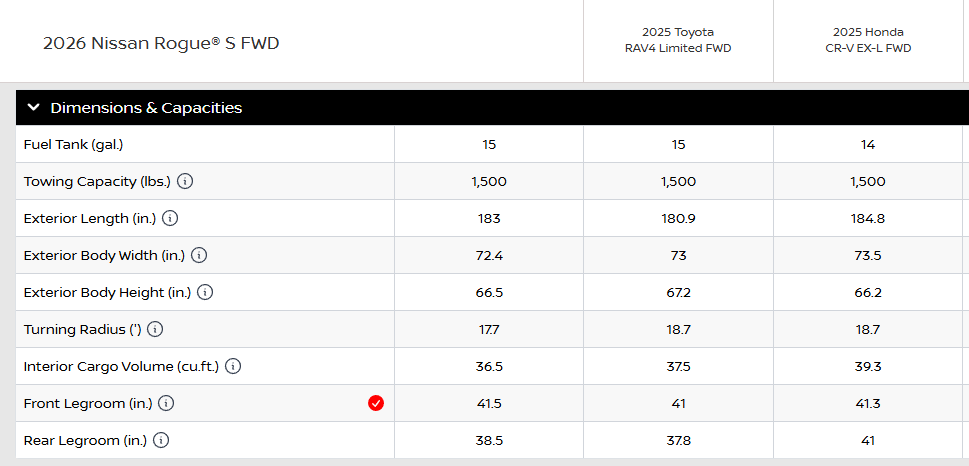Viewport: 969px width, 466px height.
Task: Select the 2025 Honda CR-V EX-L FWD column
Action: coord(867,41)
